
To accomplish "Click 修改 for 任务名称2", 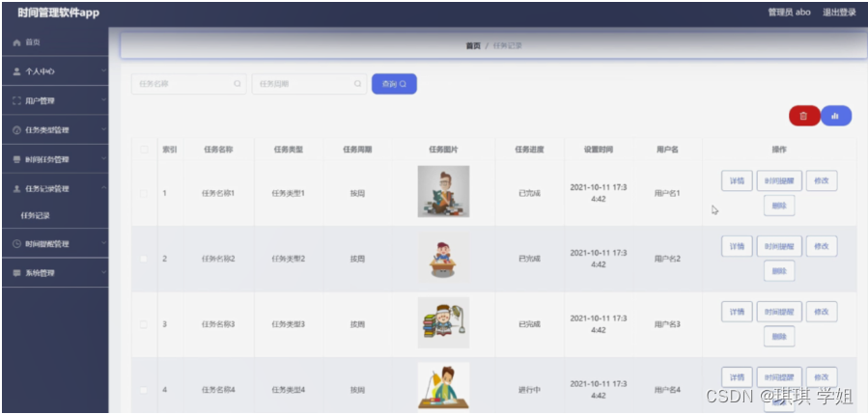I will click(822, 246).
